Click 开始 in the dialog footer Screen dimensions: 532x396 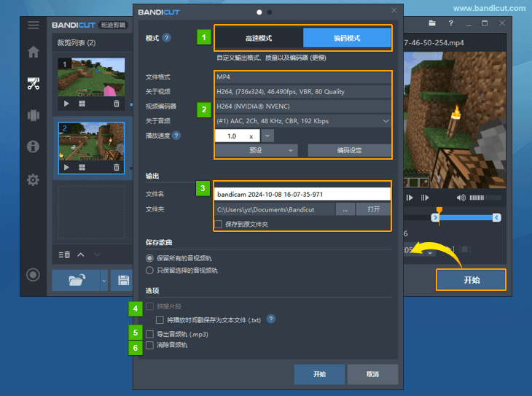pyautogui.click(x=319, y=374)
